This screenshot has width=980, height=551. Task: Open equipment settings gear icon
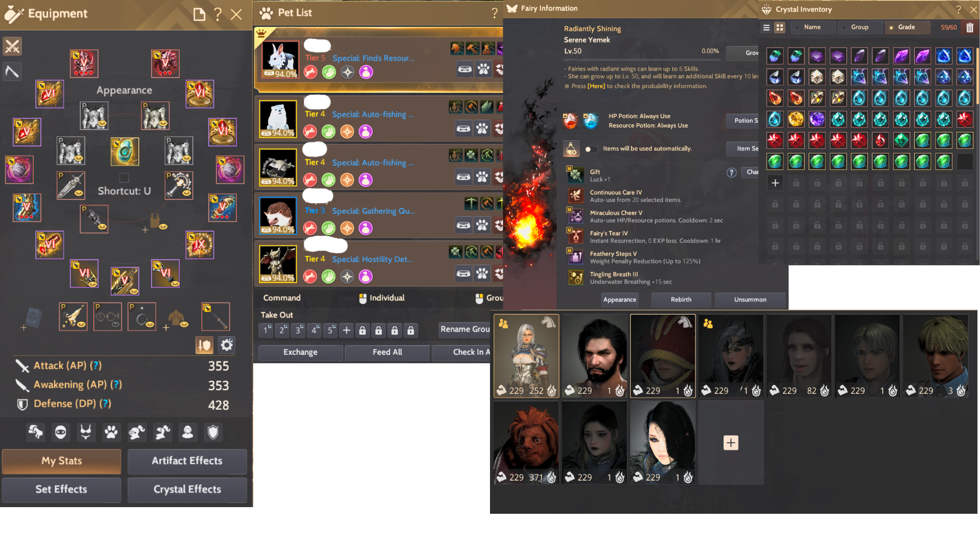coord(227,345)
